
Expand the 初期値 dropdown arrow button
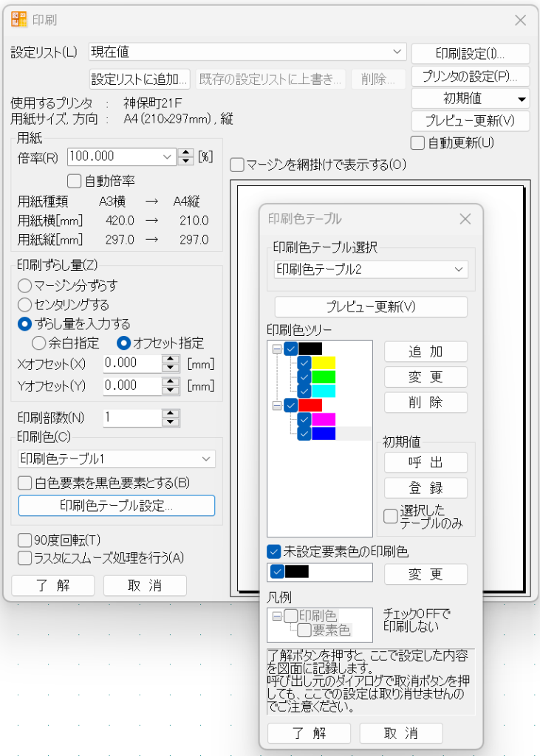click(x=522, y=99)
